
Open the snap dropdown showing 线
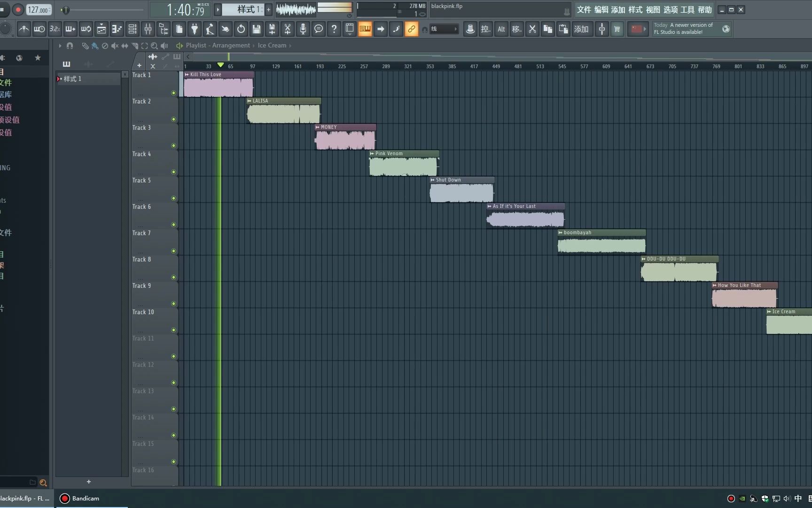(444, 29)
